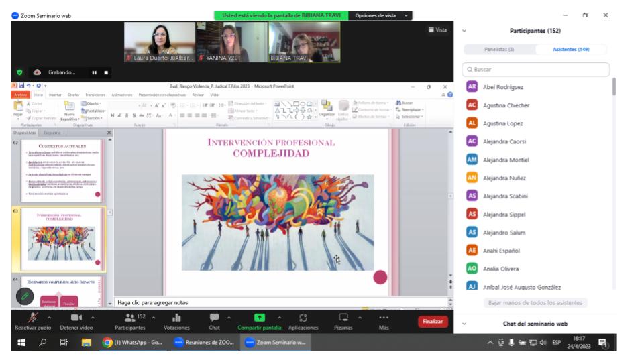Click Nueva diapositiva in the ribbon
This screenshot has width=644, height=362.
(x=69, y=111)
